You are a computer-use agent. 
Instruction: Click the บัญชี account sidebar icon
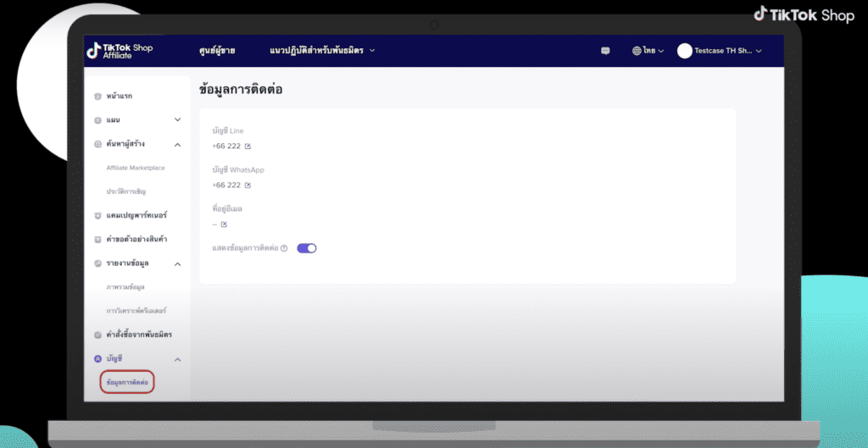(98, 359)
